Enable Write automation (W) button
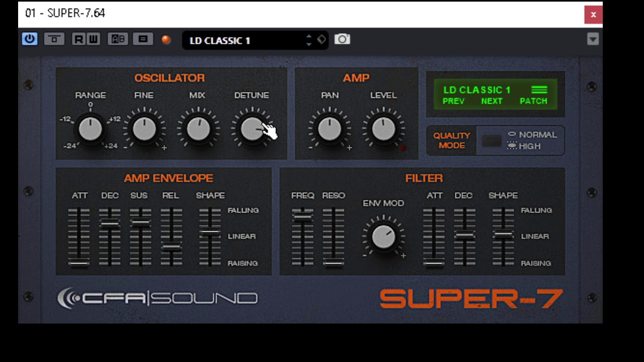644x362 pixels. pos(94,39)
